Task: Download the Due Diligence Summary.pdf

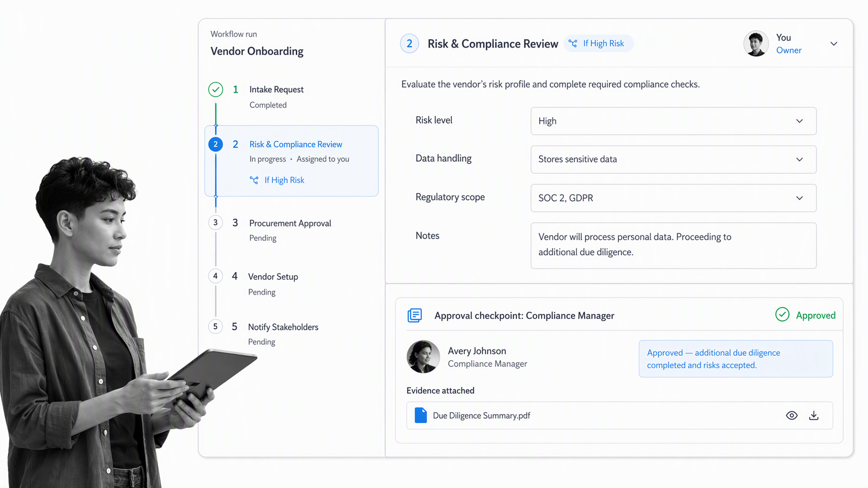Action: coord(814,415)
